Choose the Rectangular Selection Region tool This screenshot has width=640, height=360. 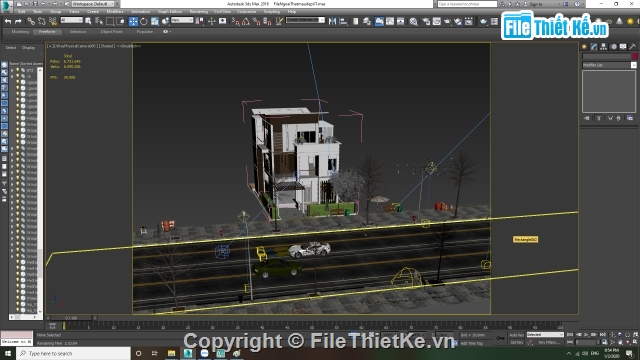click(x=110, y=21)
